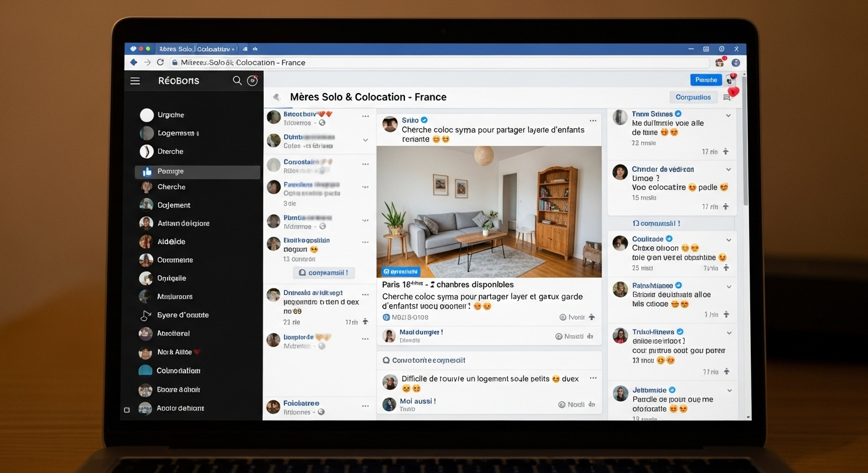Click the music note icon by Eyere d'onutte
The image size is (868, 473).
[x=145, y=315]
